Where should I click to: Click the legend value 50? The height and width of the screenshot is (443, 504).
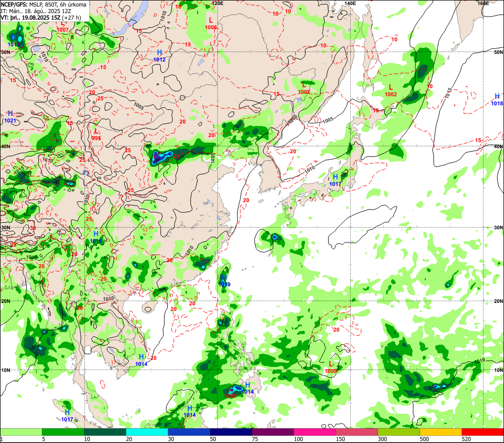pyautogui.click(x=213, y=439)
